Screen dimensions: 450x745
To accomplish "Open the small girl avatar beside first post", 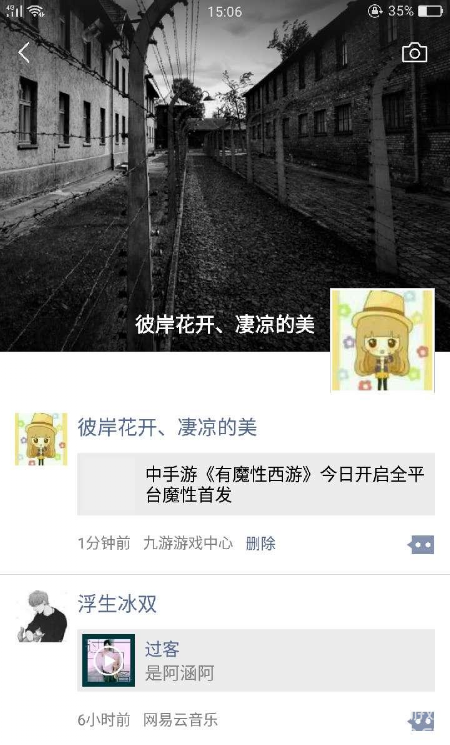I will tap(41, 439).
